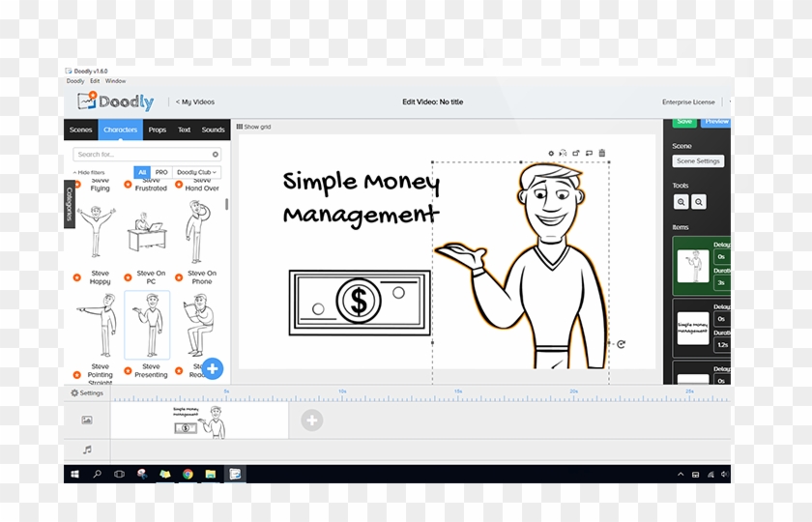Select the PRO filter
This screenshot has width=812, height=522.
coord(161,172)
